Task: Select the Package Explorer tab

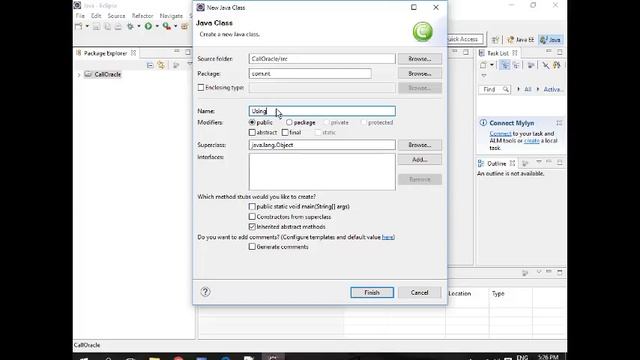Action: [105, 53]
